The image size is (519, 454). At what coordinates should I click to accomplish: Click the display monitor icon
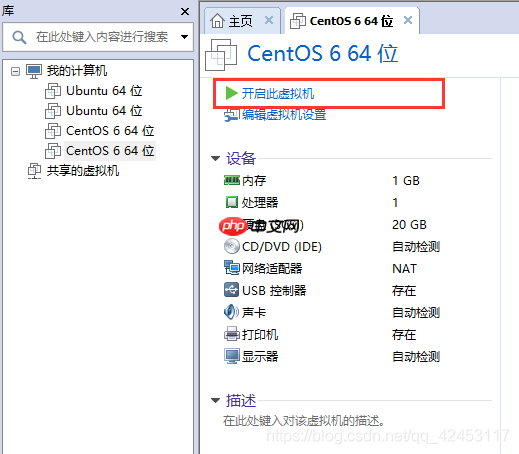[x=232, y=356]
